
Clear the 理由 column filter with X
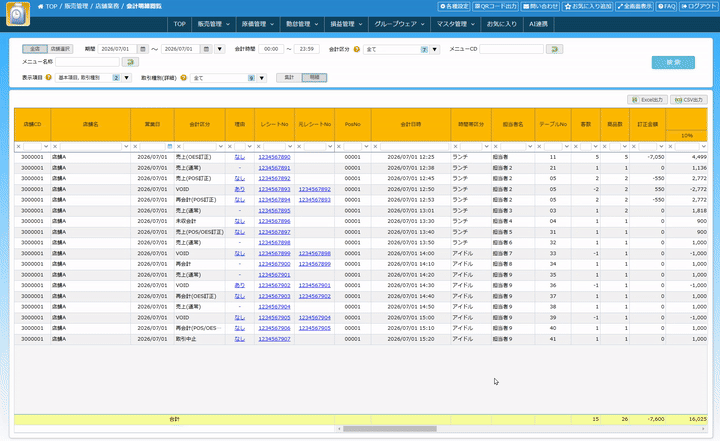pyautogui.click(x=230, y=147)
